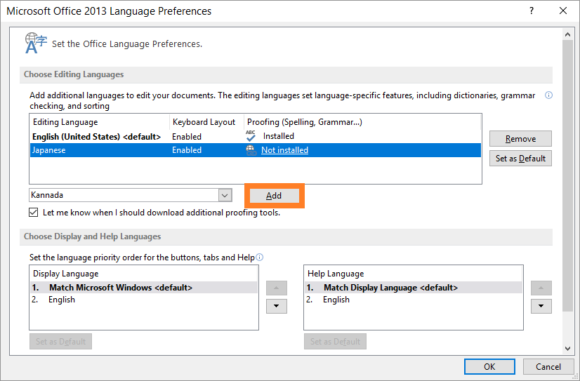
Task: Click Enabled keyboard status for Japanese
Action: [187, 150]
